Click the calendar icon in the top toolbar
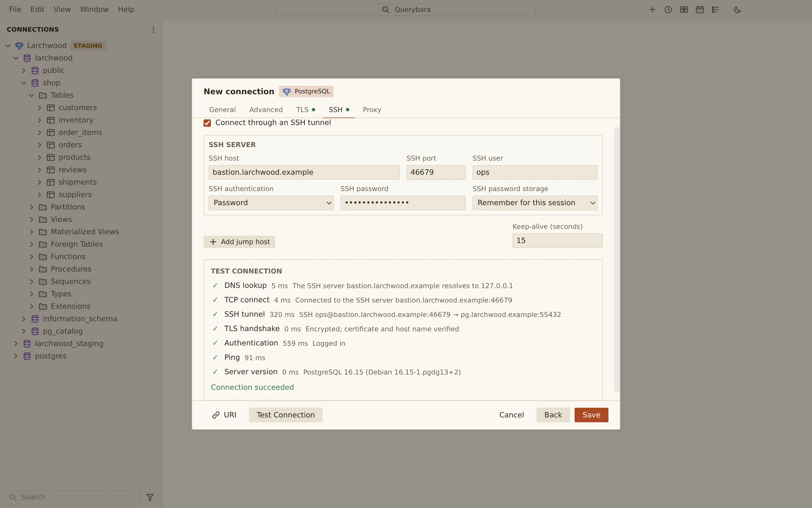This screenshot has height=508, width=812. 699,10
